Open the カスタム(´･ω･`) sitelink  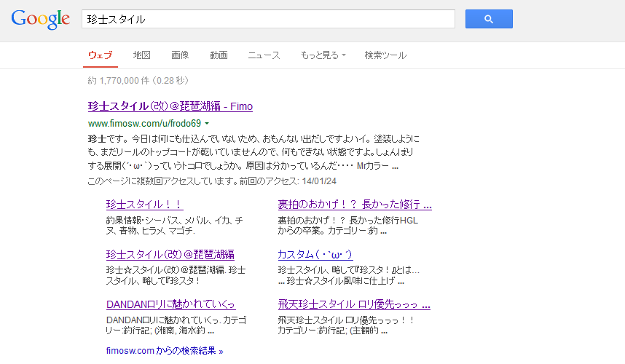[315, 255]
